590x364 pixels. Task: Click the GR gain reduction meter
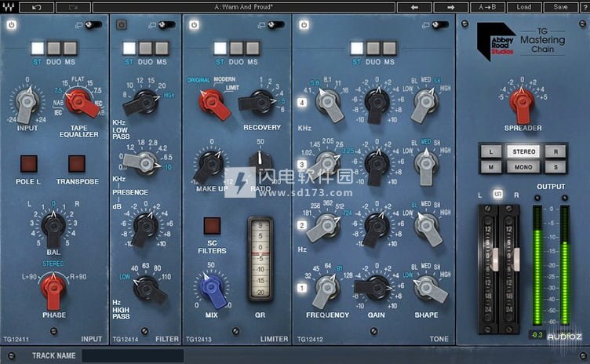coord(260,259)
